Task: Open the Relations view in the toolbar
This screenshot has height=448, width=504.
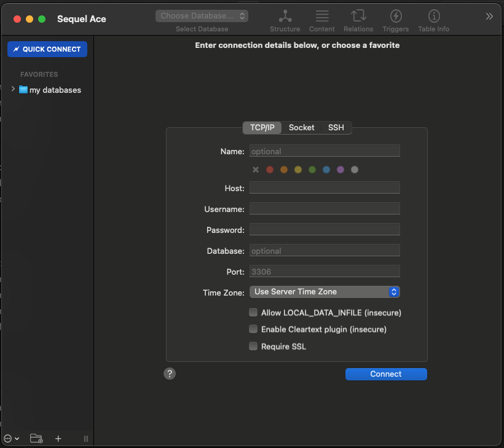Action: point(358,21)
